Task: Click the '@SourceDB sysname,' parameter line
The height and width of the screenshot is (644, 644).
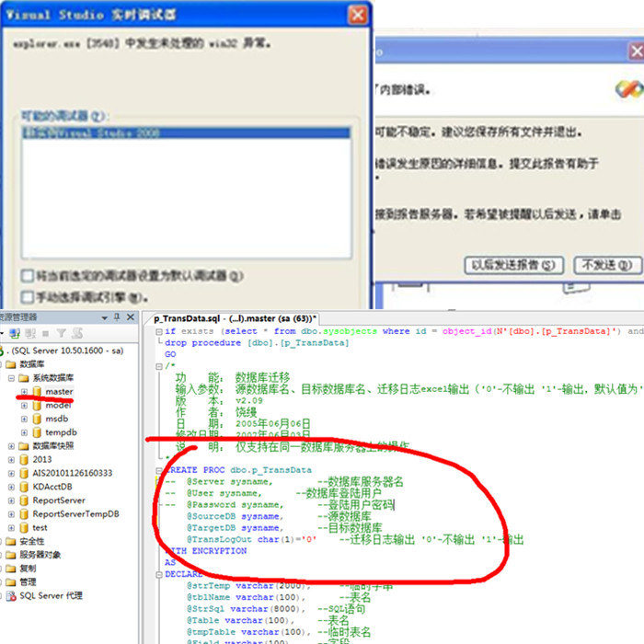Action: click(x=235, y=516)
